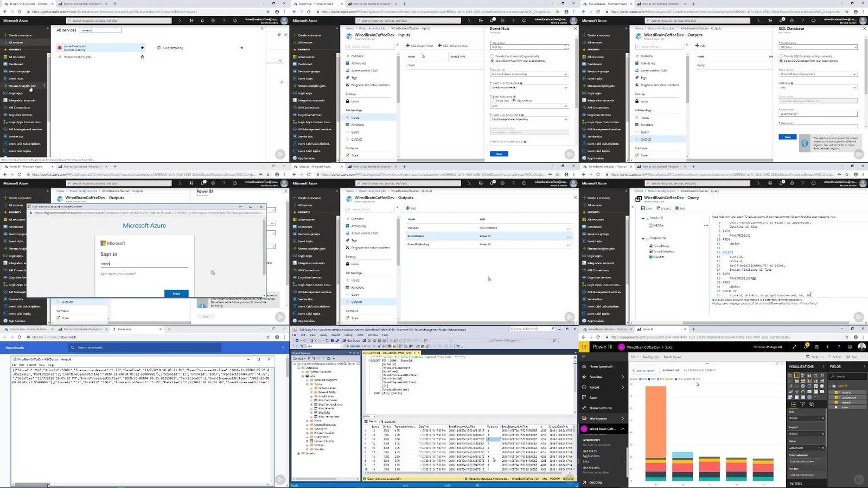This screenshot has height=488, width=868.
Task: Select the Fields well icon in Visualizations pane
Action: coord(793,404)
